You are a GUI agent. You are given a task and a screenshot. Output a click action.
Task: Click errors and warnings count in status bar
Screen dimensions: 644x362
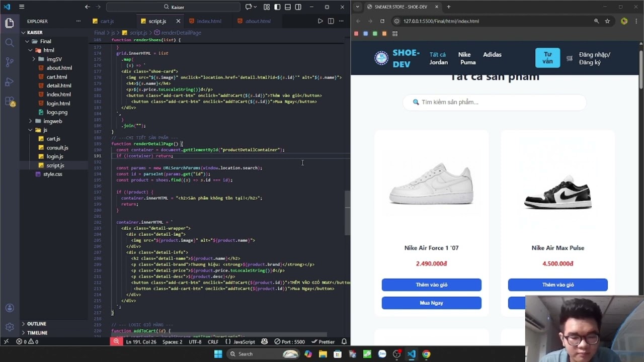pyautogui.click(x=27, y=341)
